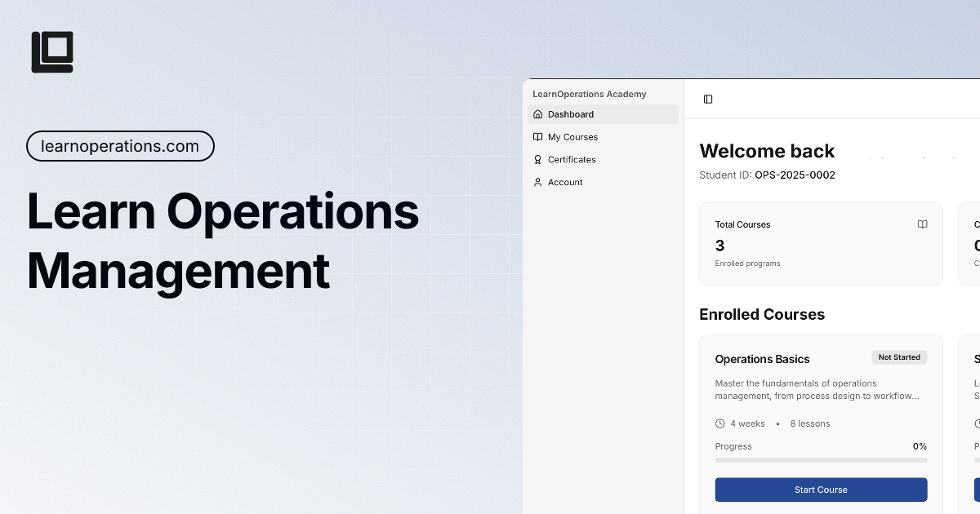Click the Account person icon
Image resolution: width=980 pixels, height=514 pixels.
[x=537, y=182]
